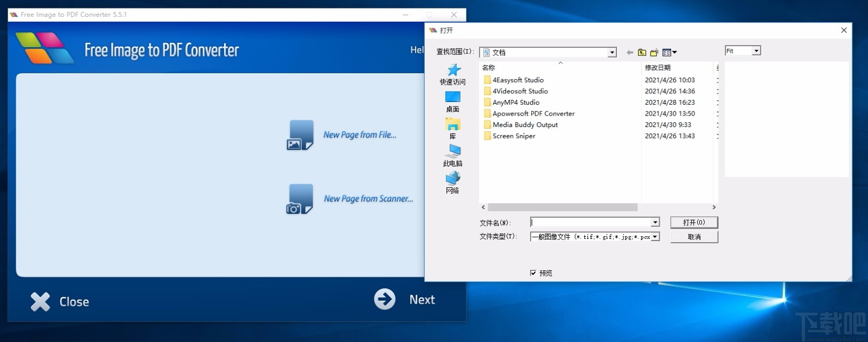Click into the file name input field

[x=590, y=222]
